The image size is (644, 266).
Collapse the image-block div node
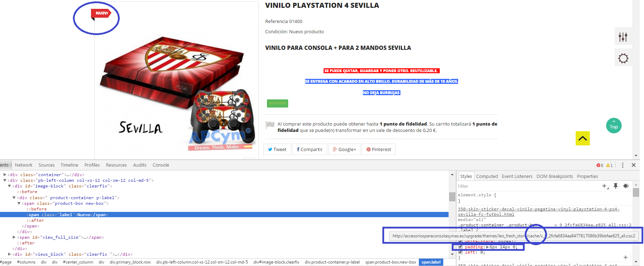(x=10, y=186)
